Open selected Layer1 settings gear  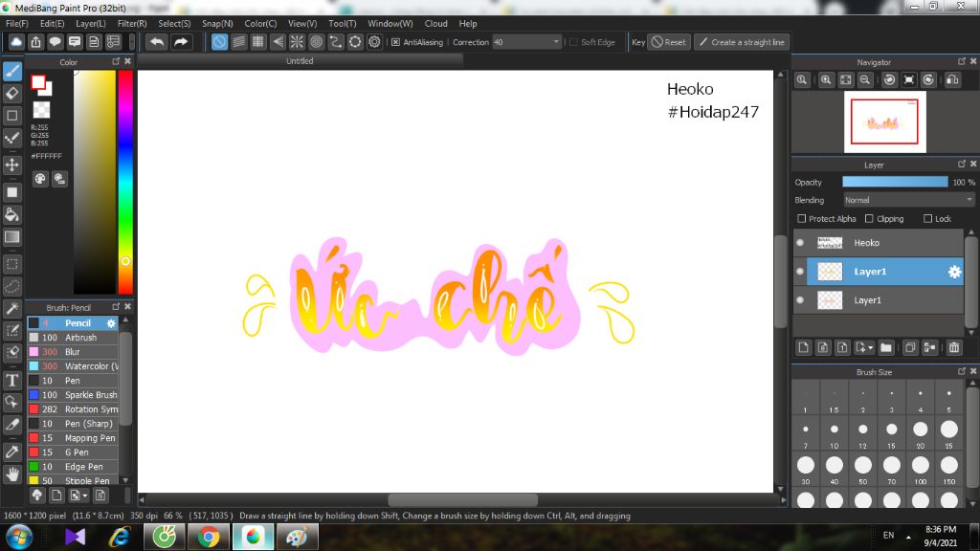click(954, 272)
